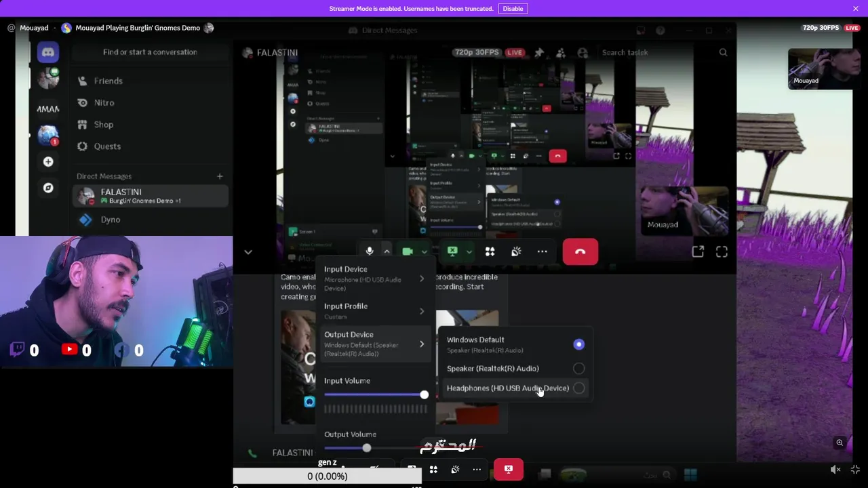868x488 pixels.
Task: Click the zoom magnifier icon over the stream
Action: 840,443
